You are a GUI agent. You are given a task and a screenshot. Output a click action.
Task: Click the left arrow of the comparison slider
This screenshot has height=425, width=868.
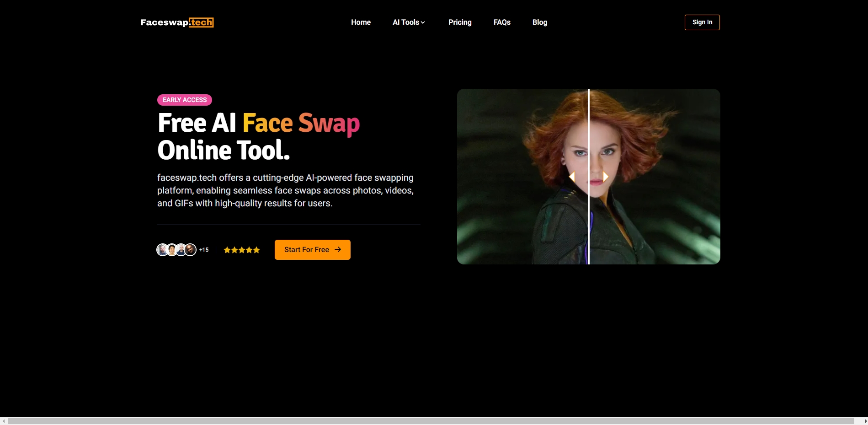point(572,177)
